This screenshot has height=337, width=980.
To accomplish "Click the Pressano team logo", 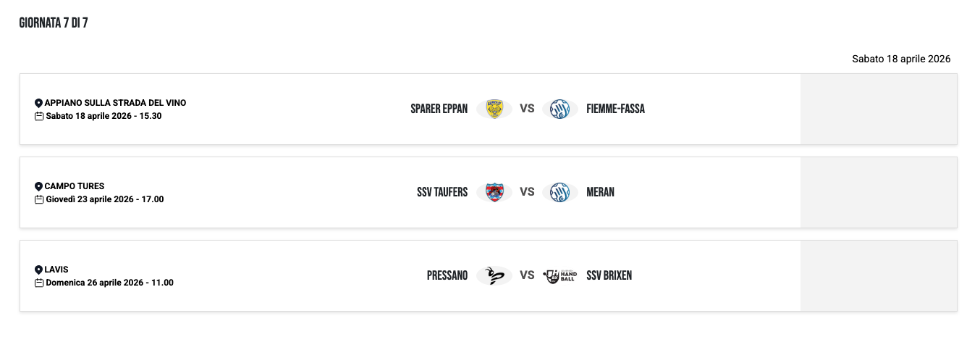I will coord(494,275).
